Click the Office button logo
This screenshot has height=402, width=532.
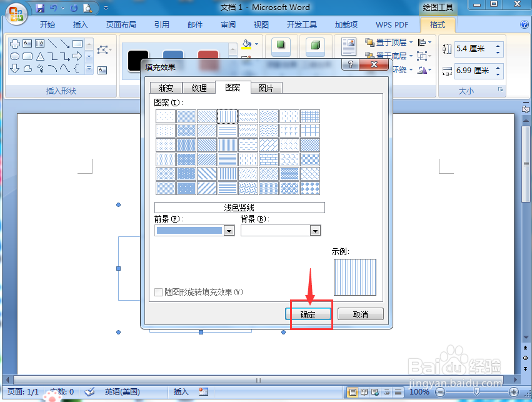(16, 14)
